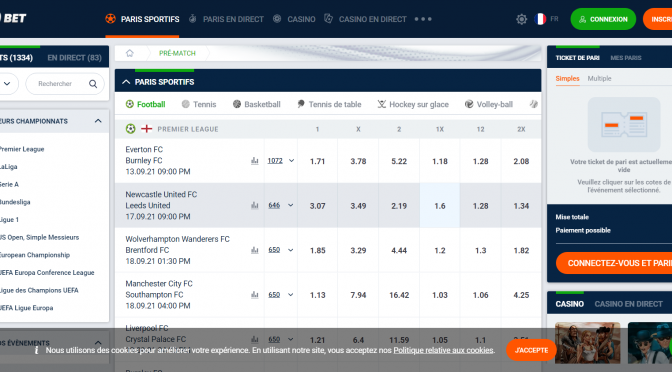Select odds 3.49 draw Newcastle vs Leeds
Screen dimensions: 672x372
tap(358, 206)
